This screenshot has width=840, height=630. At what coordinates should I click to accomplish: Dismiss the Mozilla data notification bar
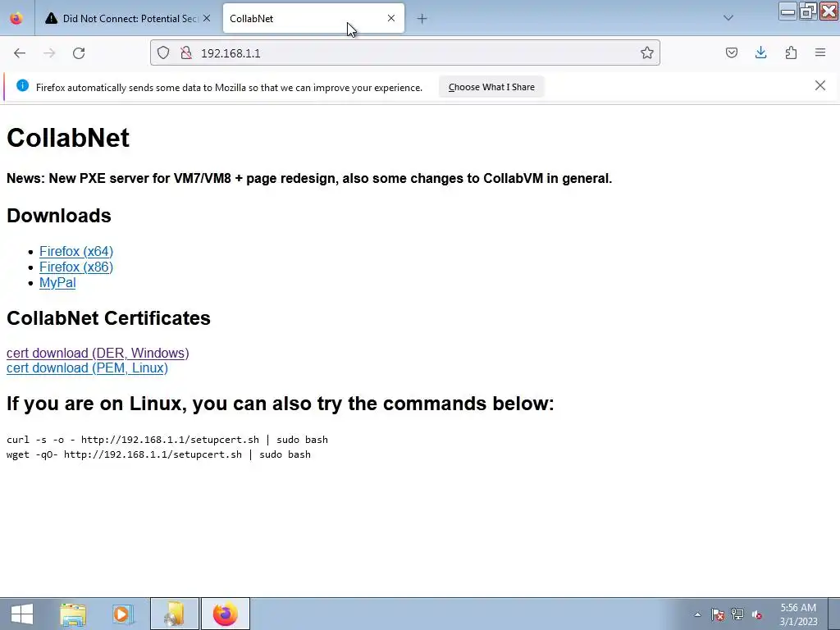click(819, 85)
